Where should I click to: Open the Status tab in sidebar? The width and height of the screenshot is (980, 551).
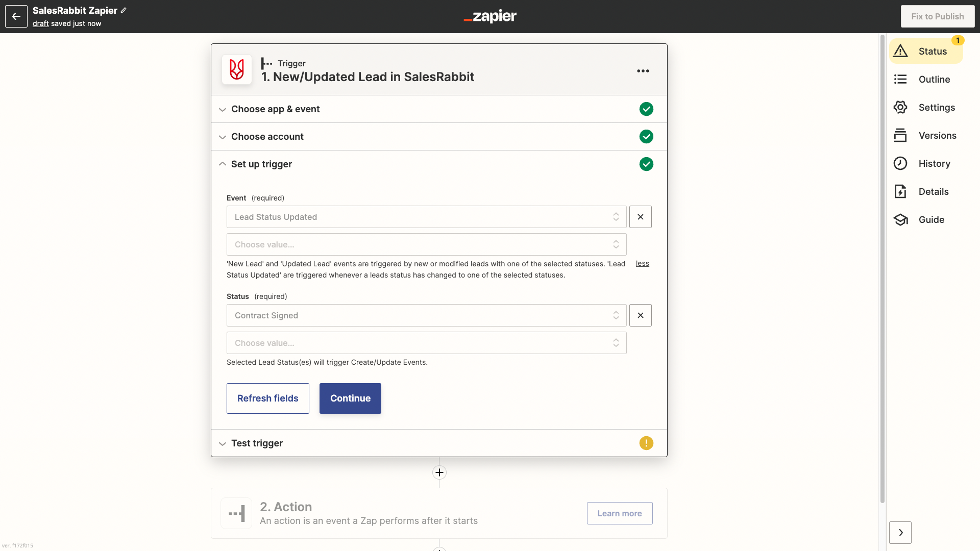pyautogui.click(x=926, y=51)
